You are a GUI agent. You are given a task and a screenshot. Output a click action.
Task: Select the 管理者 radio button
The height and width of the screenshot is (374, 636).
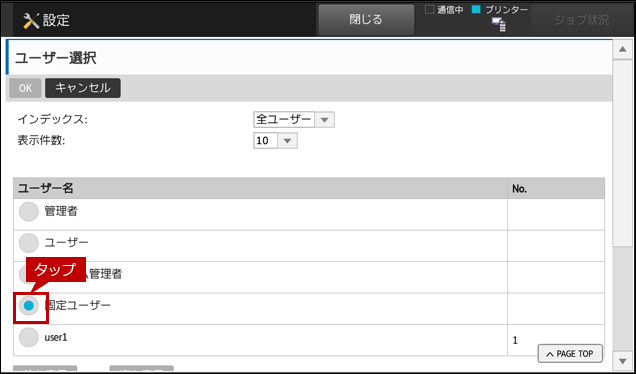tap(28, 212)
